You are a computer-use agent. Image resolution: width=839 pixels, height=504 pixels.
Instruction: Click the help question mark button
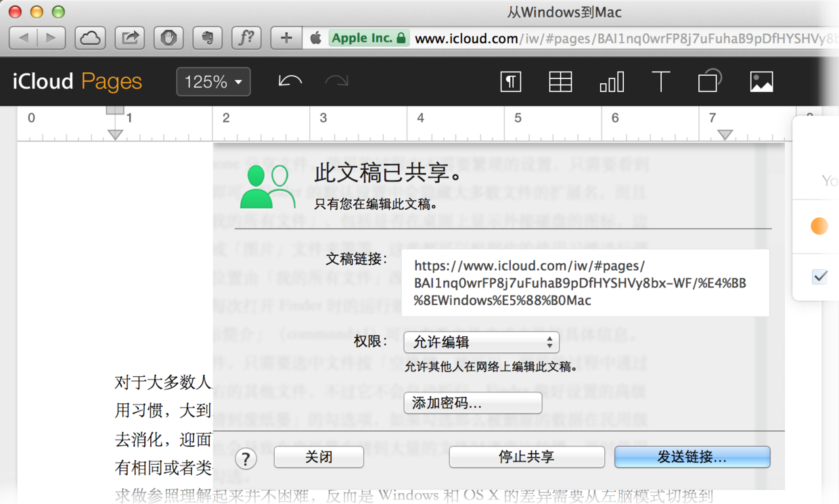click(x=246, y=459)
